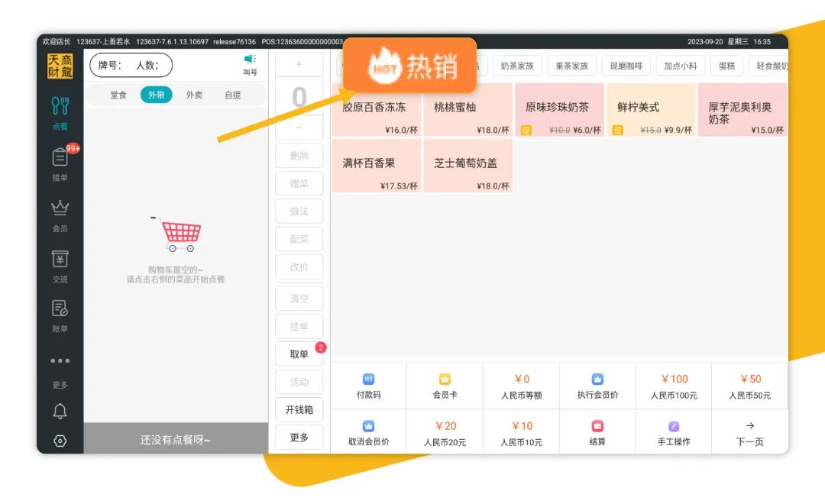Switch to the 现磨咖啡 category tab

(x=626, y=66)
